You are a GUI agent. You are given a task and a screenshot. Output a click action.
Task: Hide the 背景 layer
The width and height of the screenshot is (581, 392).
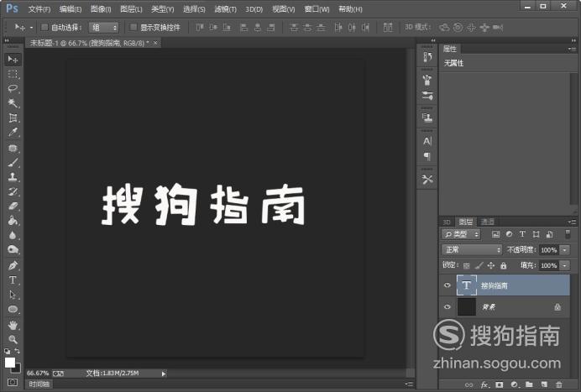coord(448,306)
